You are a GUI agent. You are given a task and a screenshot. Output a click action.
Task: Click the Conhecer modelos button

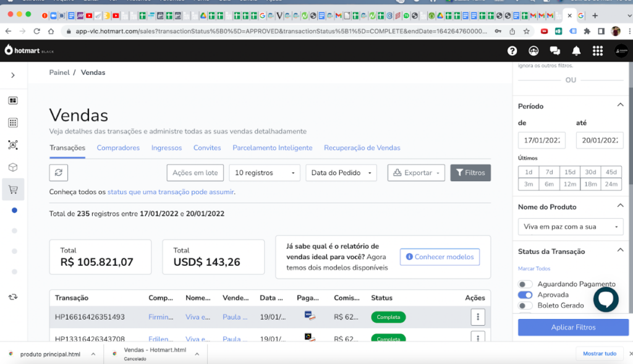(x=440, y=256)
